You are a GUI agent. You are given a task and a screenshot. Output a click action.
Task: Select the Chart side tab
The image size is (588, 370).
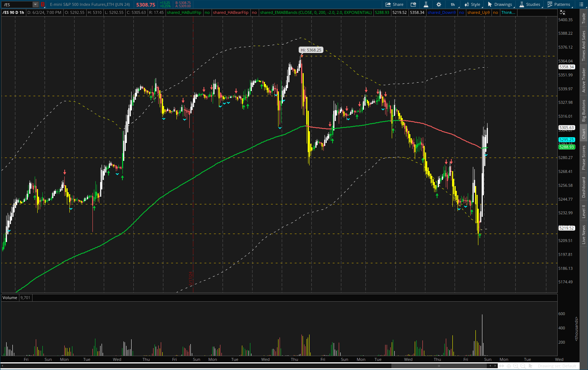click(x=584, y=133)
